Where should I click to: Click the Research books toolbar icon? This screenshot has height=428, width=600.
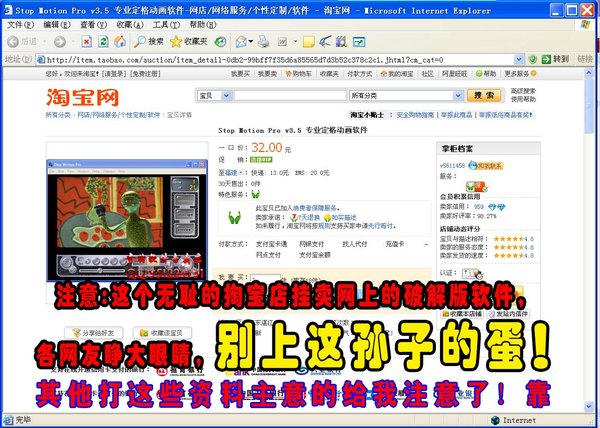[341, 42]
